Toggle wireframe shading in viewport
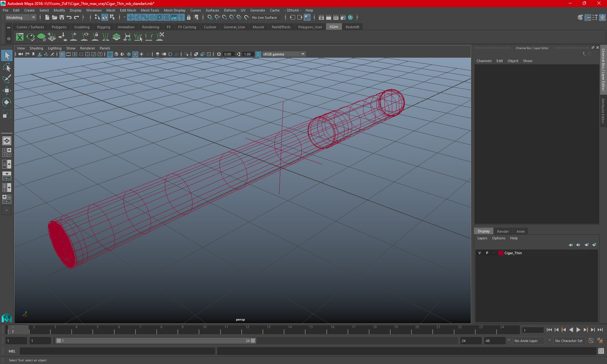The width and height of the screenshot is (607, 364). coord(110,54)
